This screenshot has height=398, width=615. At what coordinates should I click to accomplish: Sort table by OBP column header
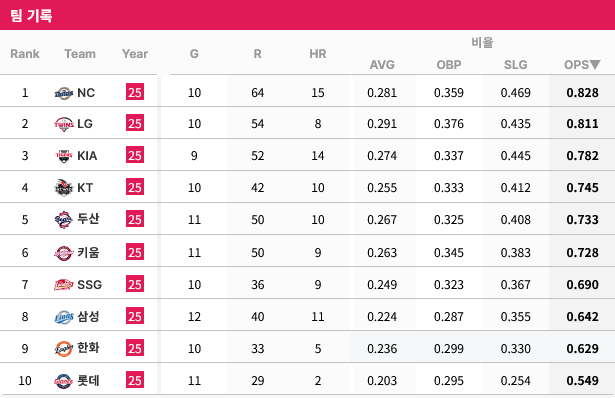pos(449,65)
